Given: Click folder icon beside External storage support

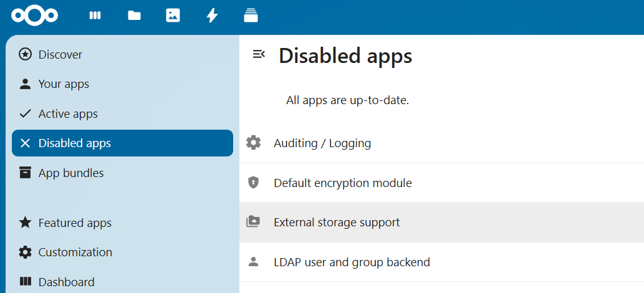Looking at the screenshot, I should coord(253,222).
